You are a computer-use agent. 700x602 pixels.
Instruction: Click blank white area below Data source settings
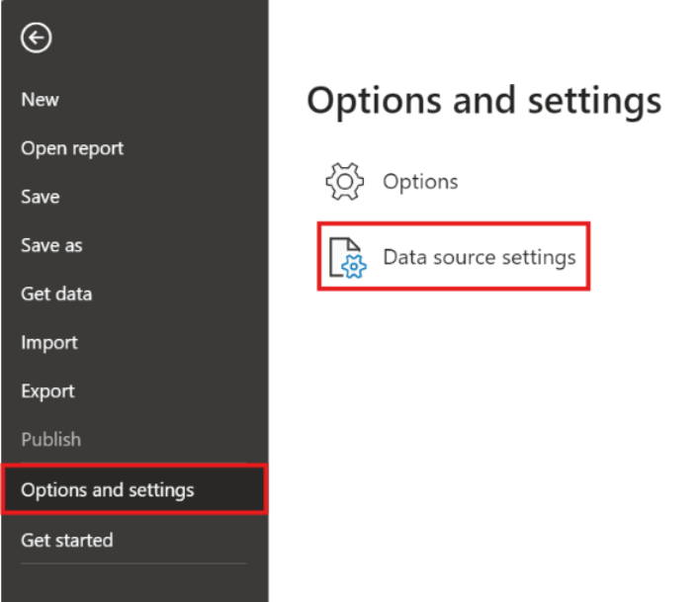point(483,425)
